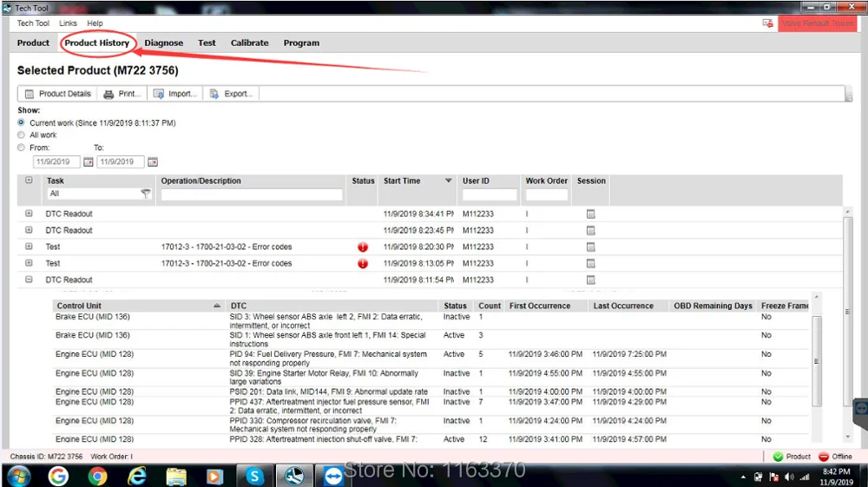Click the DTC column header
The width and height of the screenshot is (868, 487).
coord(332,306)
